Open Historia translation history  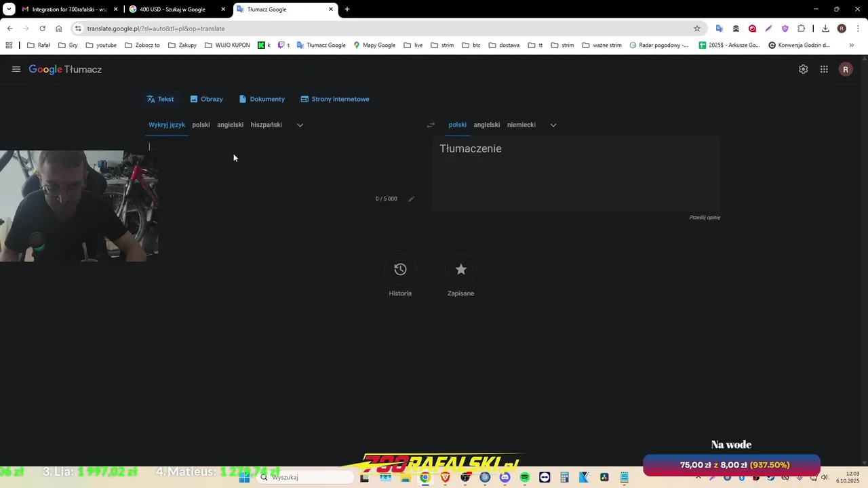[x=400, y=270]
